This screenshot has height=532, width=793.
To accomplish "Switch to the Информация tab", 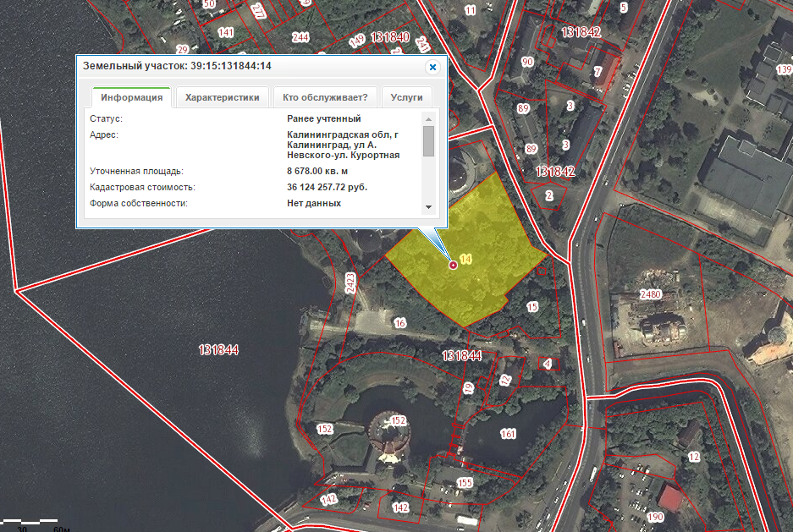I will (131, 97).
